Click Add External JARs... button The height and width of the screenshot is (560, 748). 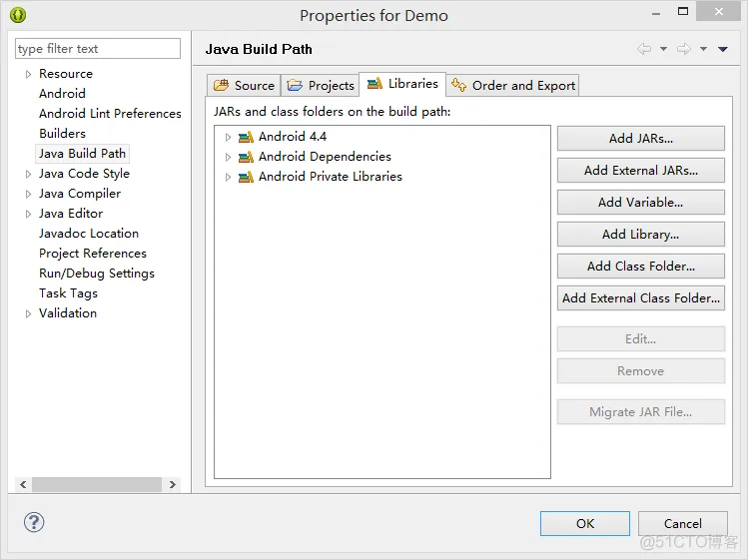pyautogui.click(x=641, y=171)
